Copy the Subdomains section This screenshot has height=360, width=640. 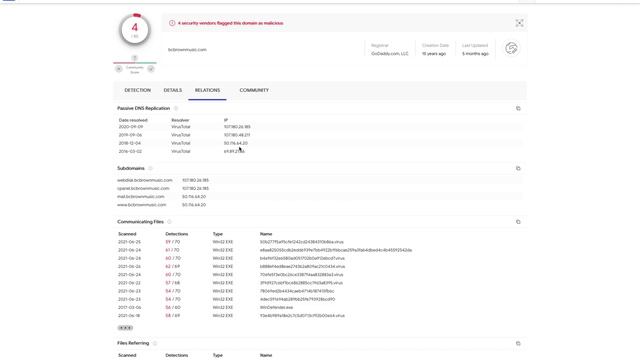[x=518, y=169]
